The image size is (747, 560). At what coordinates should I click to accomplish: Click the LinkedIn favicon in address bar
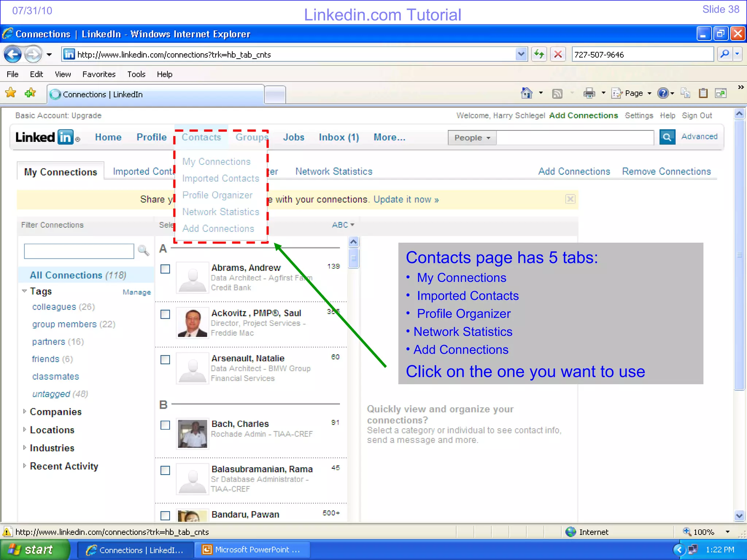[x=69, y=54]
